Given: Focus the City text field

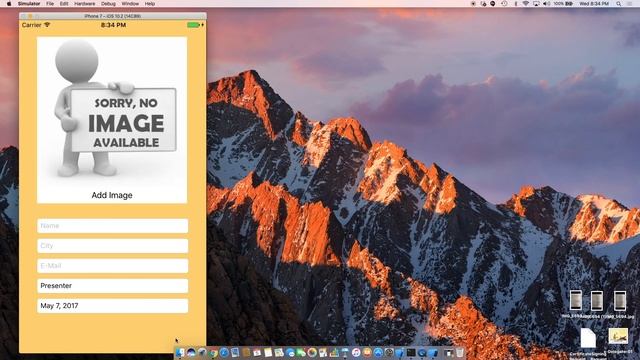Looking at the screenshot, I should click(113, 246).
